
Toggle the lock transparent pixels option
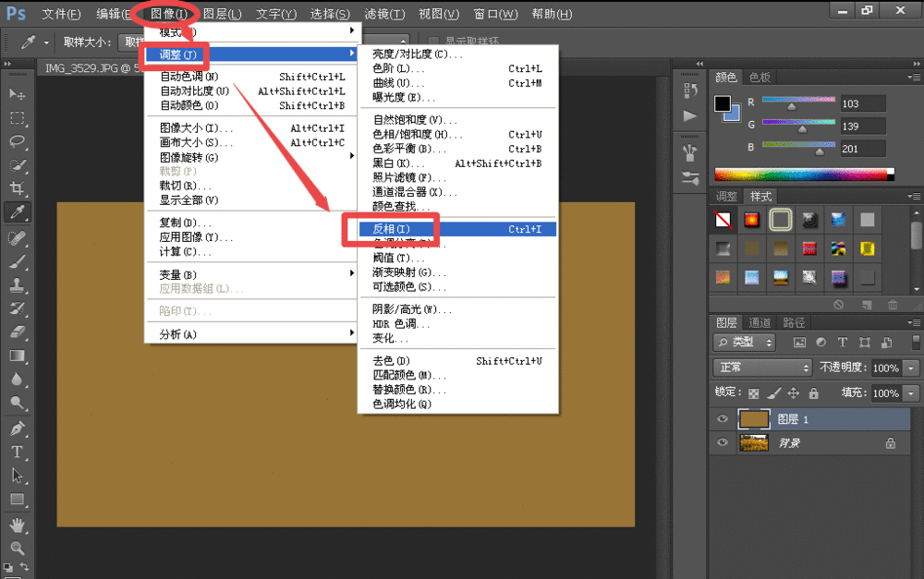tap(754, 392)
